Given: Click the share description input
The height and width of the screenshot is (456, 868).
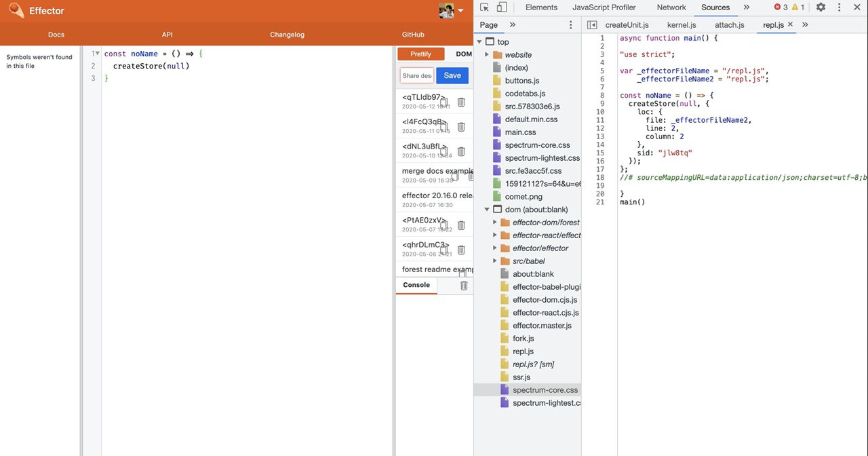Looking at the screenshot, I should click(x=416, y=75).
